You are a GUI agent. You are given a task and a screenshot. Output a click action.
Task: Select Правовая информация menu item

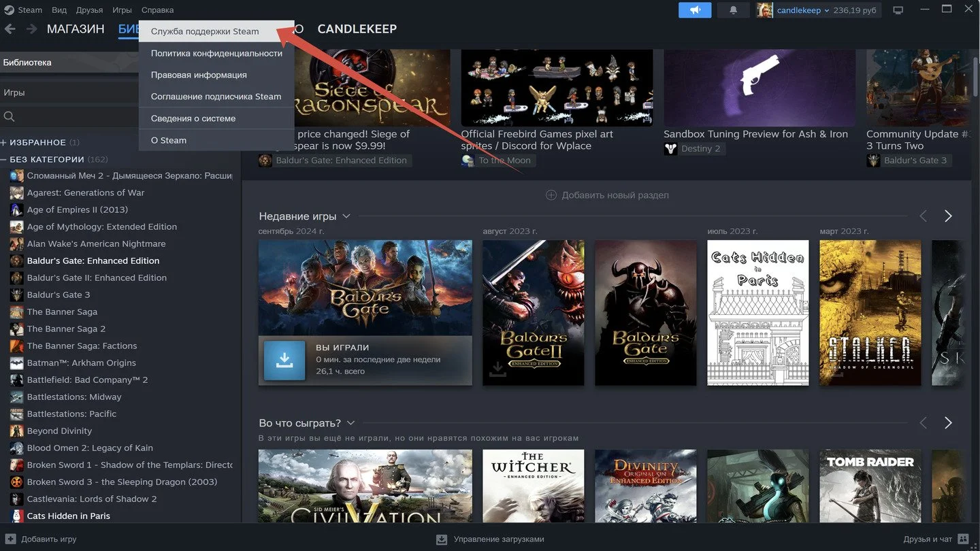click(x=216, y=75)
